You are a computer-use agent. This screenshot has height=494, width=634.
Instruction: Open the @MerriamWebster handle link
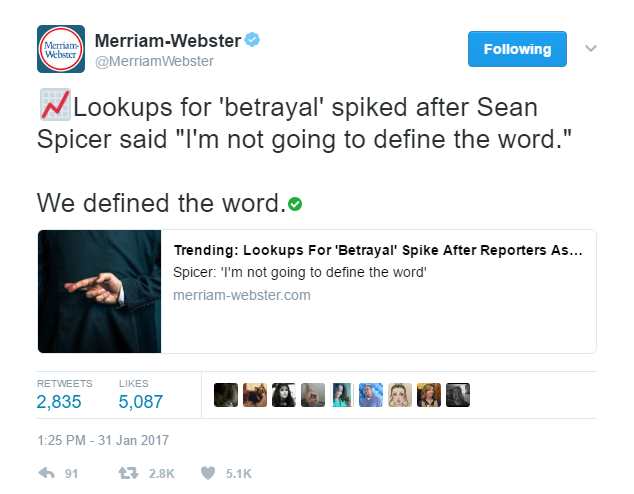pyautogui.click(x=154, y=61)
